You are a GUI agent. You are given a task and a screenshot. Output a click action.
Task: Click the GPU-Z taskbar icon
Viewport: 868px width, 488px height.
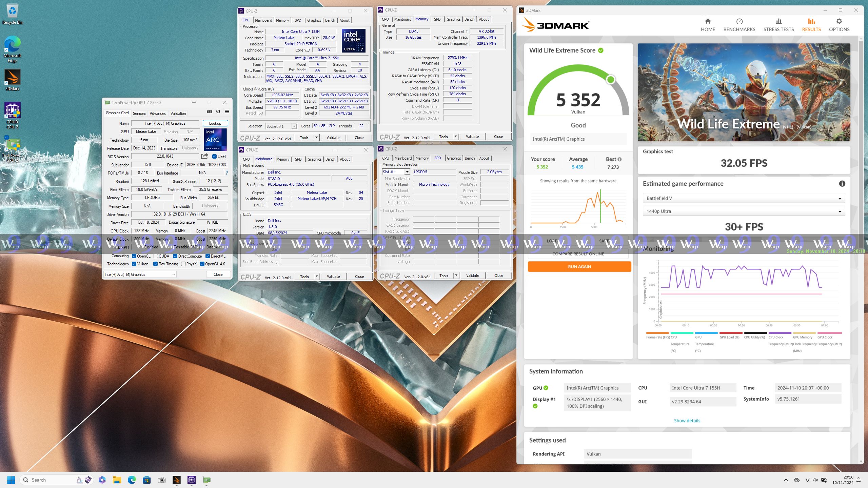coord(206,480)
